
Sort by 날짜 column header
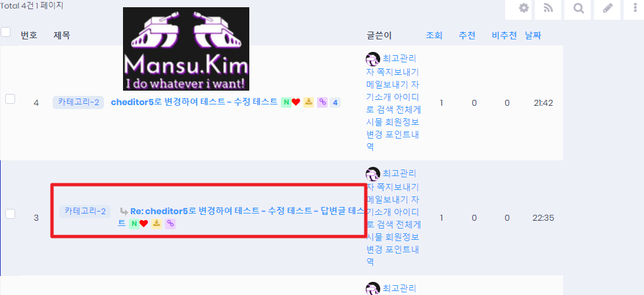pos(533,35)
